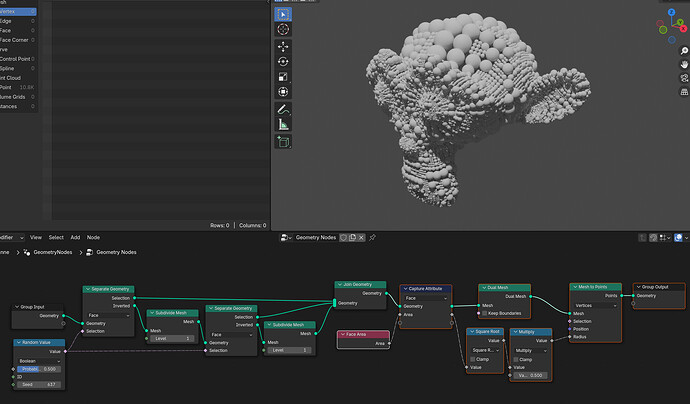The image size is (690, 404).
Task: Go to the parent node tree
Action: coord(642,238)
